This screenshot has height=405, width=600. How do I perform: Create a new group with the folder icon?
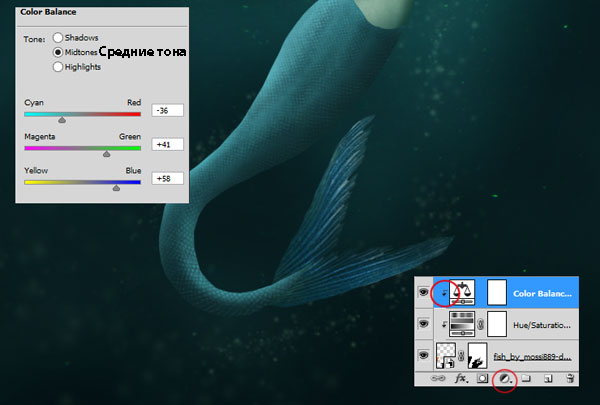527,378
